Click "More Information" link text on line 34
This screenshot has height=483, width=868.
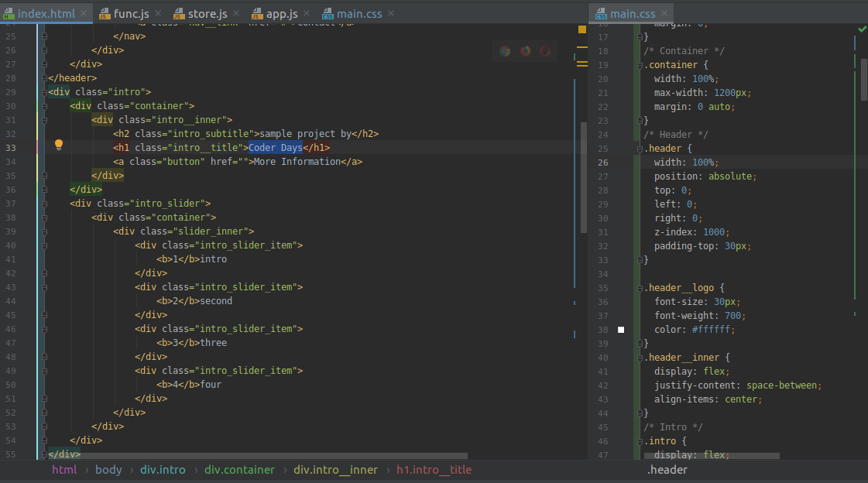pyautogui.click(x=297, y=162)
